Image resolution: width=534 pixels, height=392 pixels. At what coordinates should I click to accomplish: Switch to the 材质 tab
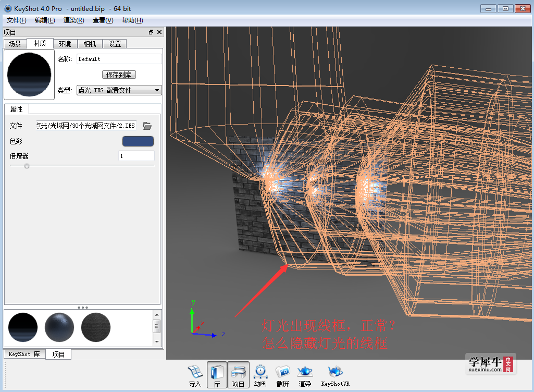40,43
